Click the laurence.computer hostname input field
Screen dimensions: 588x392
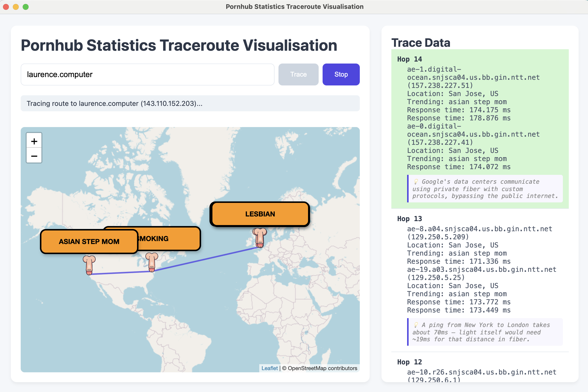click(148, 74)
